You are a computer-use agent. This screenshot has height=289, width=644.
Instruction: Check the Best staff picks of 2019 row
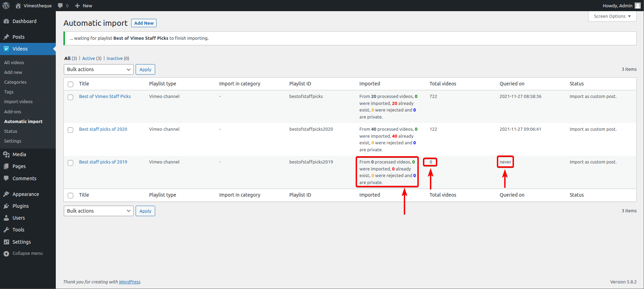(70, 163)
